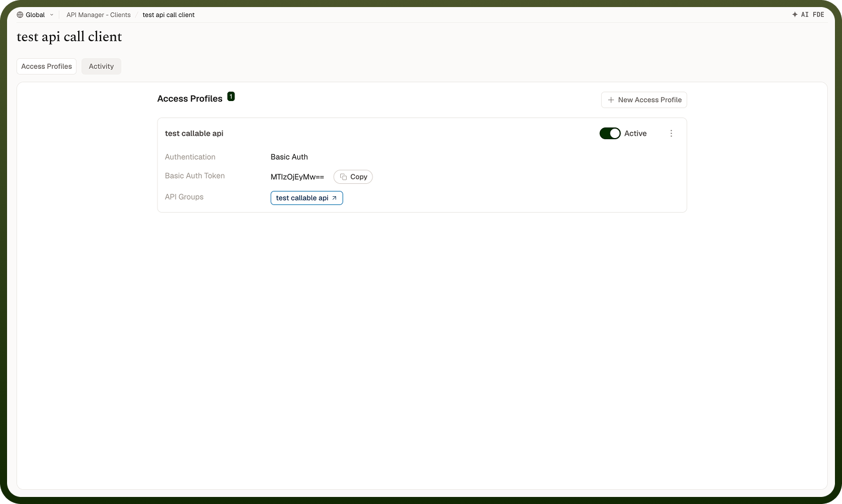This screenshot has width=842, height=504.
Task: Click the external arrow icon on API group chip
Action: click(334, 198)
